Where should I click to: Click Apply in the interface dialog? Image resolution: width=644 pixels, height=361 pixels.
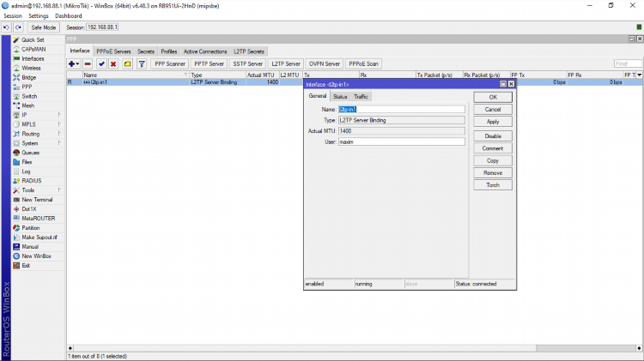point(493,122)
